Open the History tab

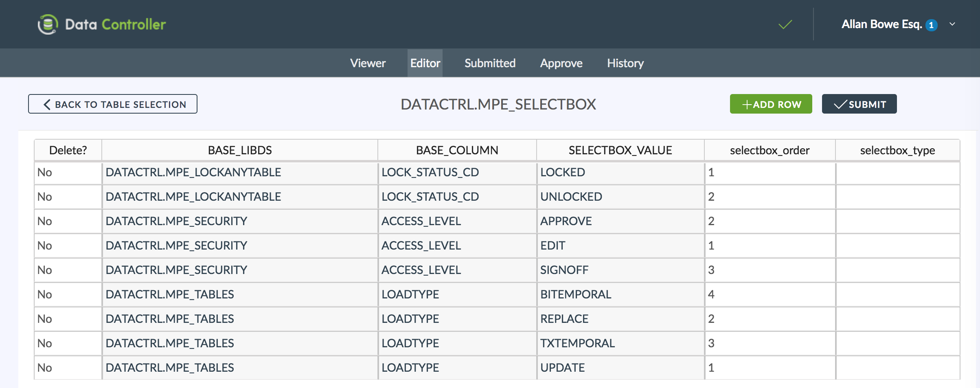[x=625, y=63]
